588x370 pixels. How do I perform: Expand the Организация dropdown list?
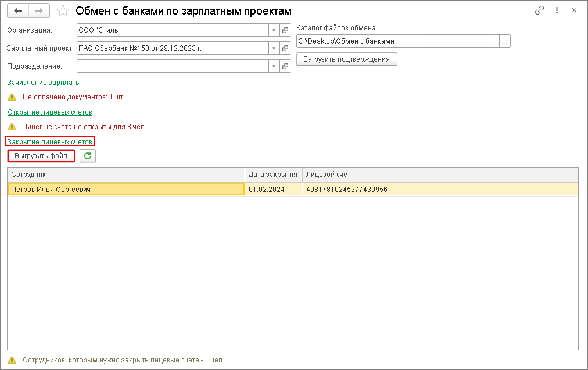tap(274, 30)
